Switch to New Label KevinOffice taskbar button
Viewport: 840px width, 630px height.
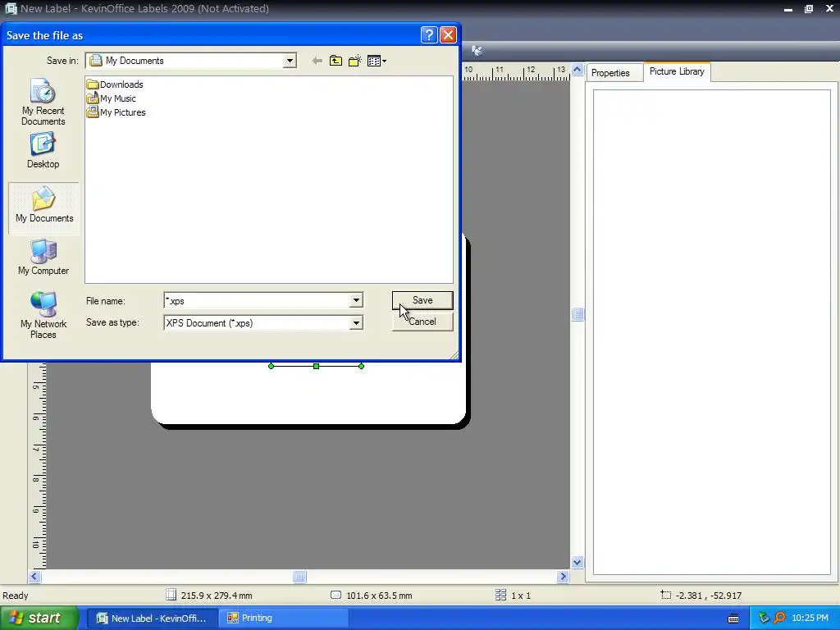point(152,619)
